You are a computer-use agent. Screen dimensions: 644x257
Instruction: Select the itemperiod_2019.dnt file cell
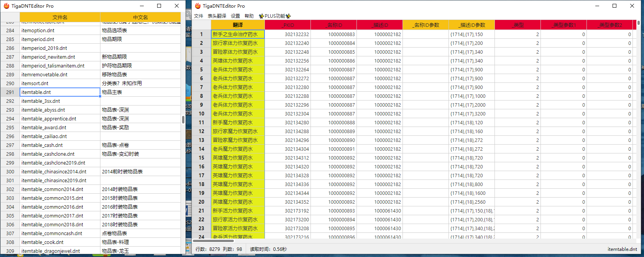60,48
